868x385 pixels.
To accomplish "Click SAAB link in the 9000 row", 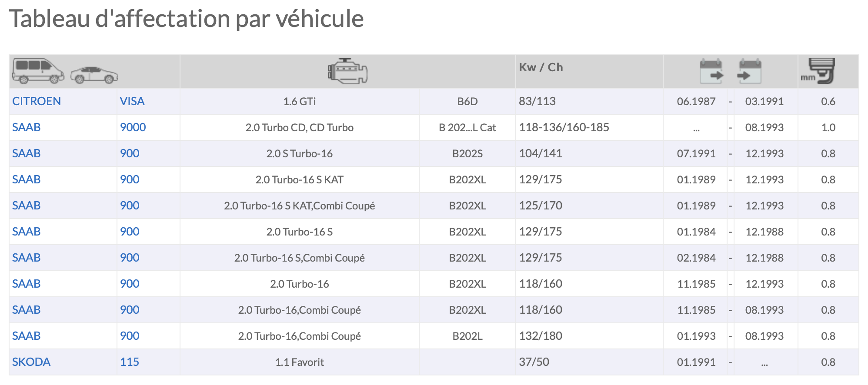I will 27,127.
